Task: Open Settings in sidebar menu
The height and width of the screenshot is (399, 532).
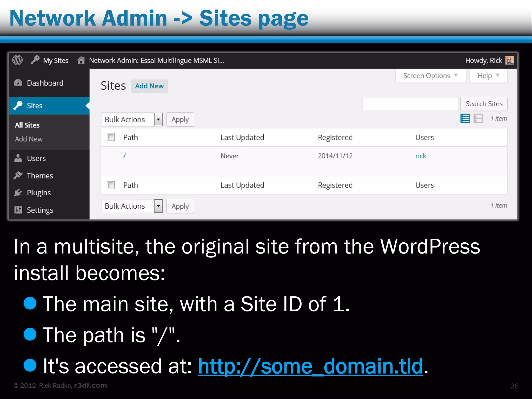Action: pyautogui.click(x=40, y=210)
